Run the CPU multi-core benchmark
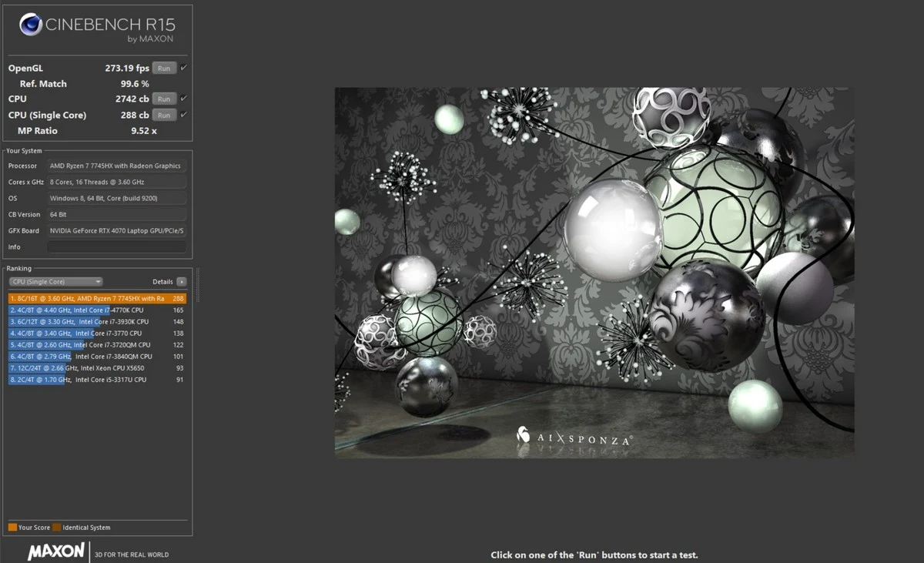This screenshot has height=563, width=924. click(164, 99)
